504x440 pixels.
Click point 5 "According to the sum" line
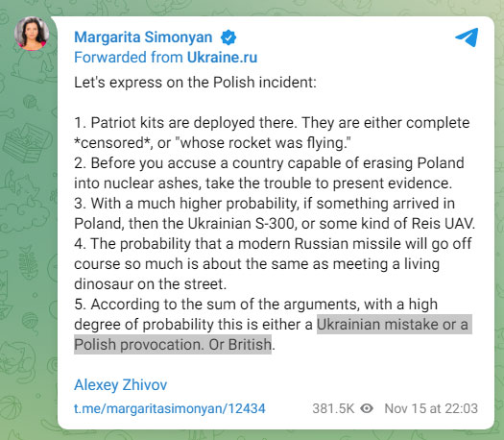click(256, 305)
